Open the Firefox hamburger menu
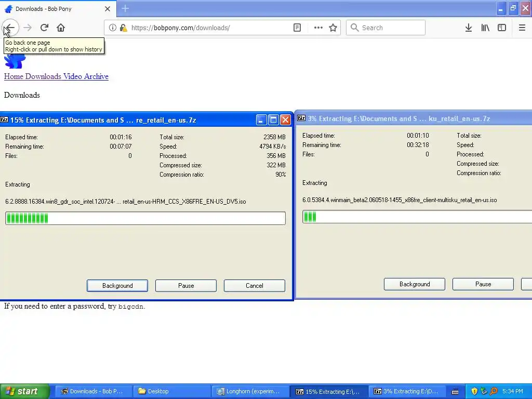The width and height of the screenshot is (532, 399). point(522,28)
